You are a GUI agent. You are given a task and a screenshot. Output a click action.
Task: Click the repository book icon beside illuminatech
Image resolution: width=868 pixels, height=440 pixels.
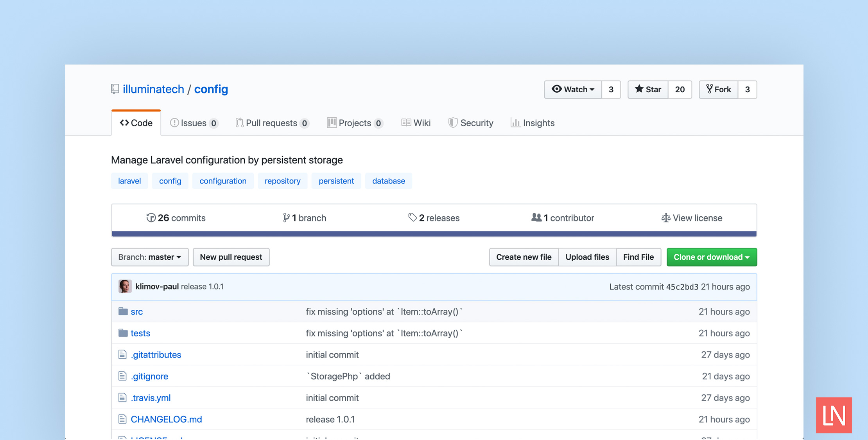pyautogui.click(x=115, y=89)
